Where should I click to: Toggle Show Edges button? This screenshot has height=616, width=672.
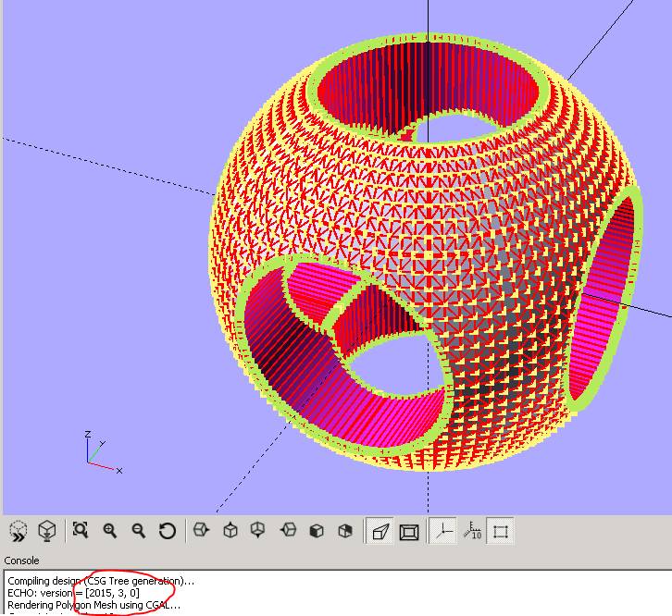[501, 531]
